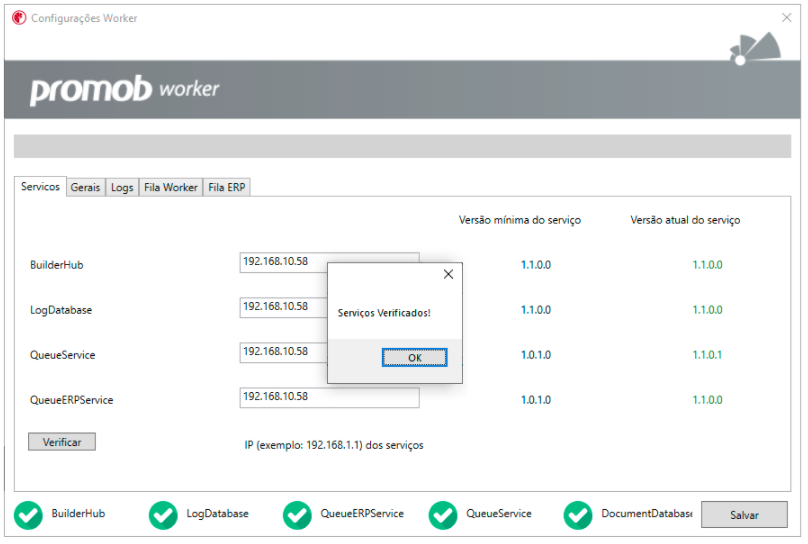808x544 pixels.
Task: Confirm the dialog with OK
Action: [414, 358]
